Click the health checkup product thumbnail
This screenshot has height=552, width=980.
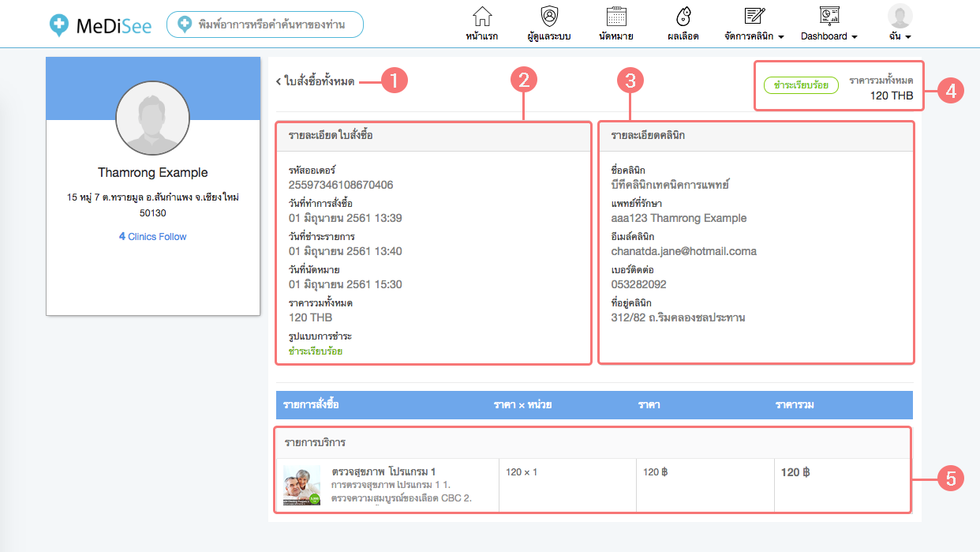(302, 486)
